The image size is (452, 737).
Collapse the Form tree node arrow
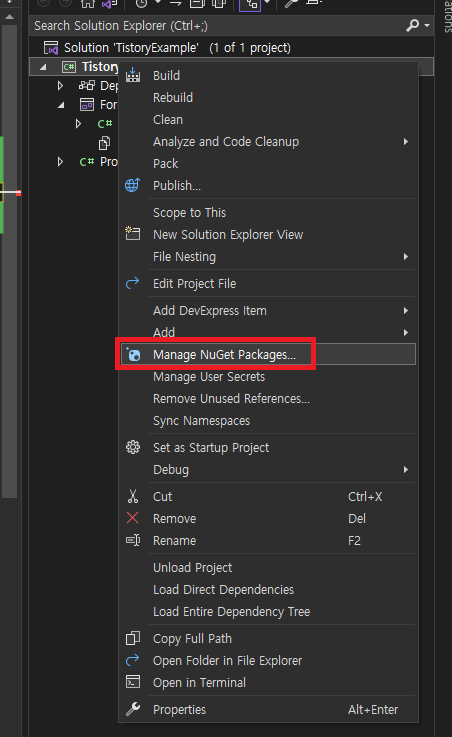tap(61, 105)
